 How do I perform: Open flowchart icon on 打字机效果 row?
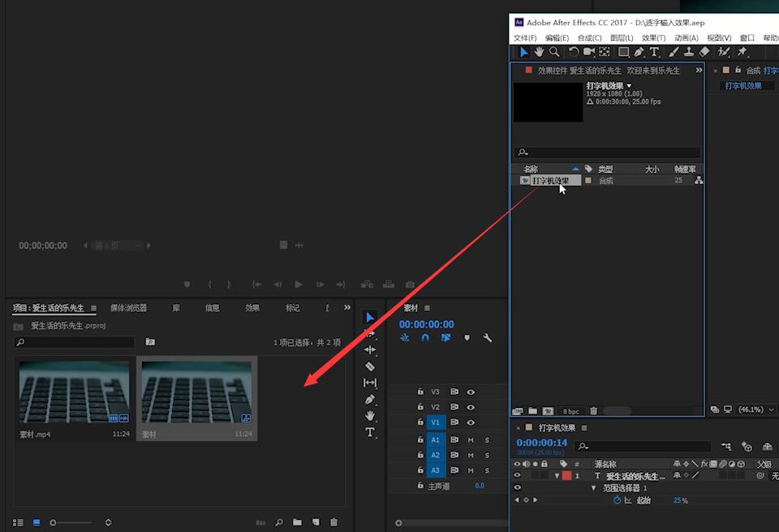pyautogui.click(x=699, y=180)
